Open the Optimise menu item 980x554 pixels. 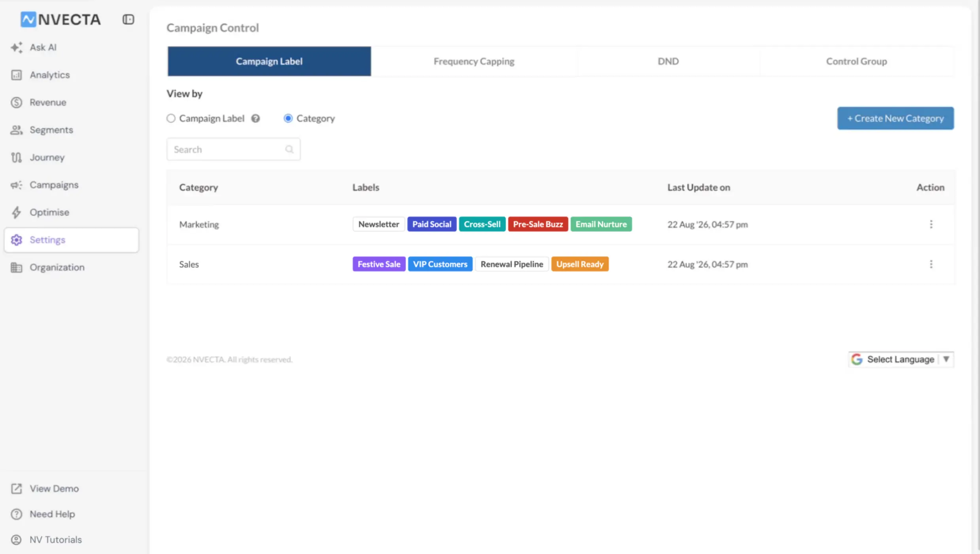tap(71, 212)
